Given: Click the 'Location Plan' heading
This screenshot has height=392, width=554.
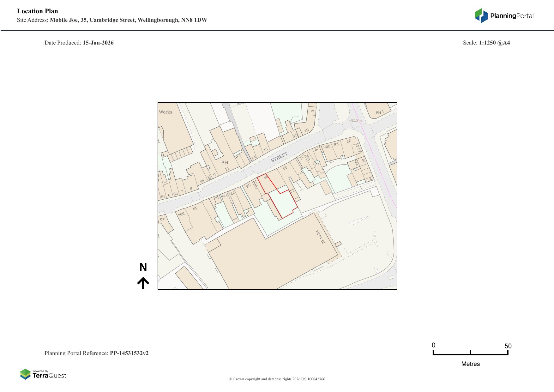Looking at the screenshot, I should [x=38, y=11].
